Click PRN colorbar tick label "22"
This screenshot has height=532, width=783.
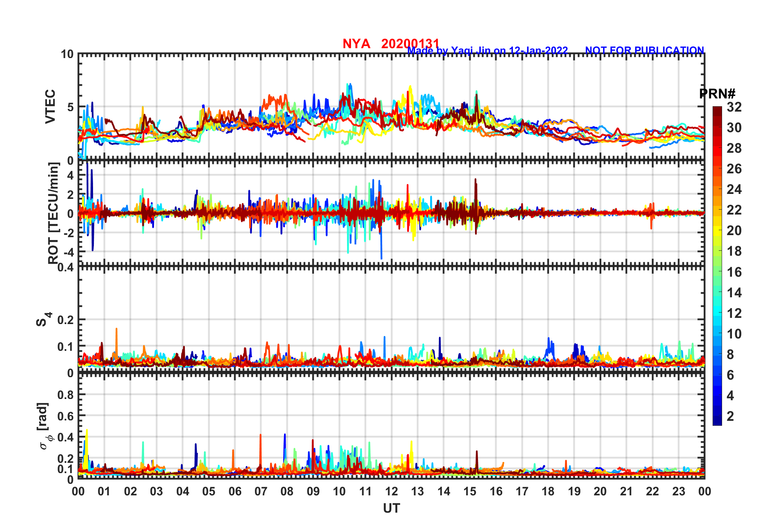(x=734, y=210)
